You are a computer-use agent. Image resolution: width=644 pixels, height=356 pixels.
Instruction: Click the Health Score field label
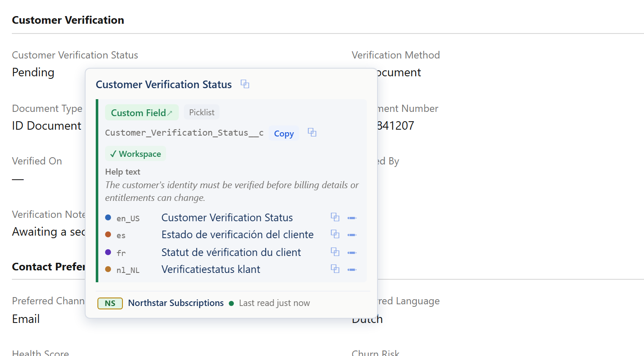pyautogui.click(x=40, y=353)
